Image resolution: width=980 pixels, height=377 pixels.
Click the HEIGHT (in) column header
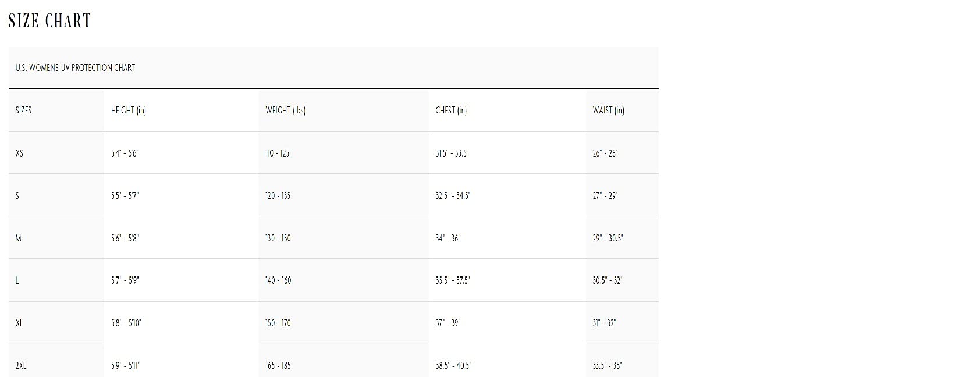click(x=129, y=110)
